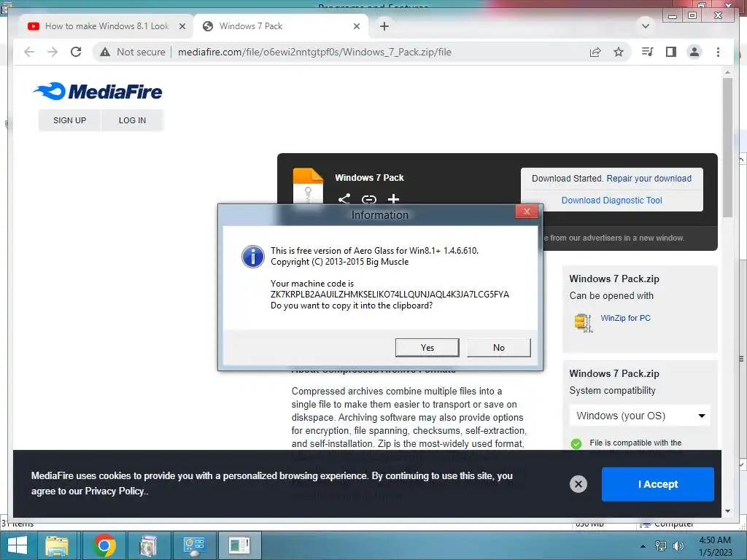Click the LOG IN button
The height and width of the screenshot is (560, 747).
coord(133,120)
